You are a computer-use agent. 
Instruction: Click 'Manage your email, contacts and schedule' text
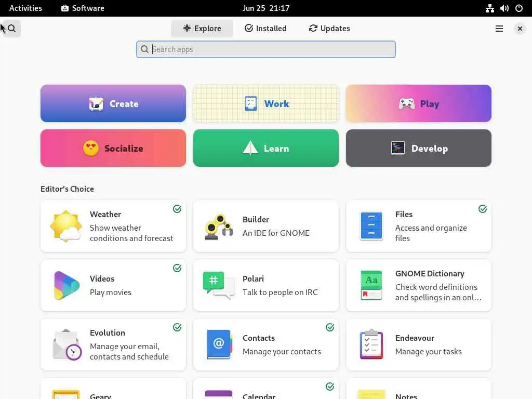tap(129, 352)
